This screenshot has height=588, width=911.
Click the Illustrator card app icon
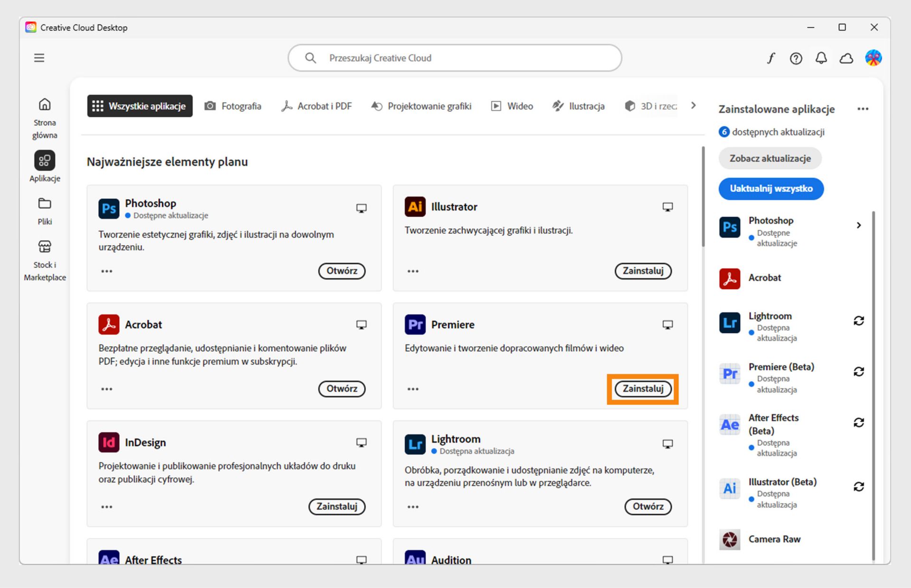pyautogui.click(x=415, y=207)
